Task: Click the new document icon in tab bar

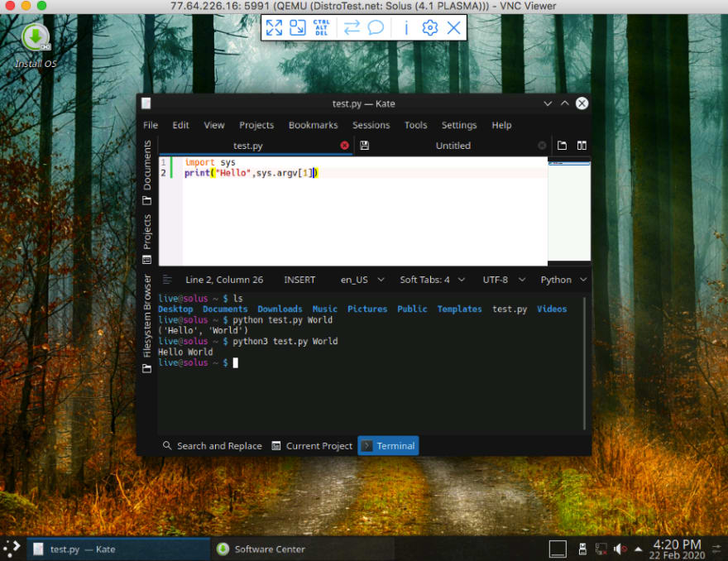Action: (x=562, y=146)
